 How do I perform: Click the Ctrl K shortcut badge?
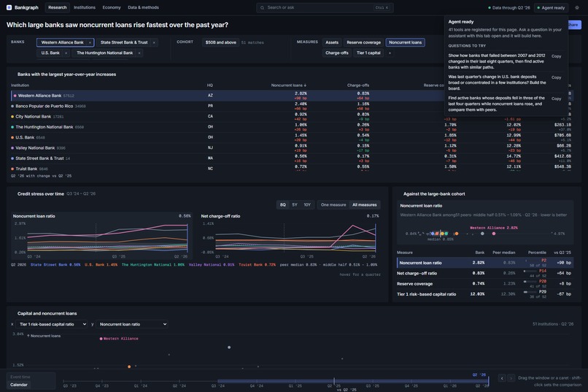(382, 7)
